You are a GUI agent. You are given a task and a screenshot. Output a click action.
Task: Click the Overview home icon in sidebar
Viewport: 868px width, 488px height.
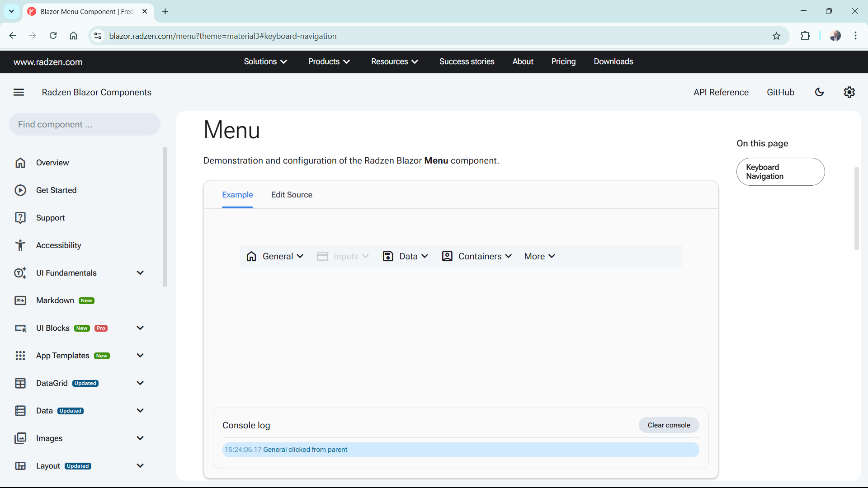pos(20,163)
